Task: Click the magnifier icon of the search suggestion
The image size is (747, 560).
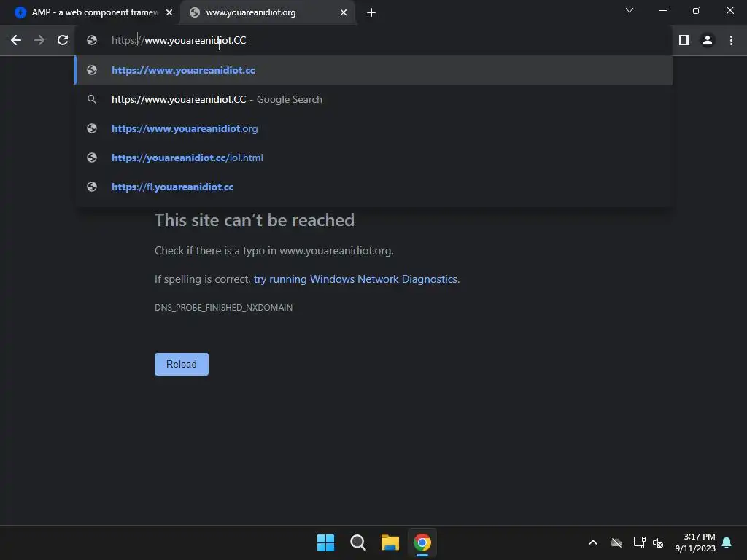Action: tap(92, 99)
